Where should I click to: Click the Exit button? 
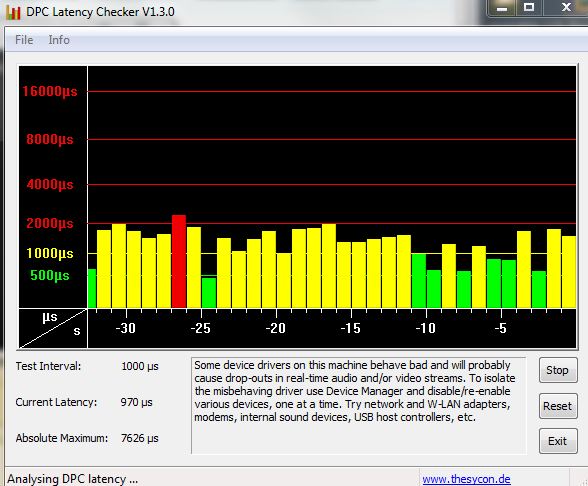coord(558,441)
